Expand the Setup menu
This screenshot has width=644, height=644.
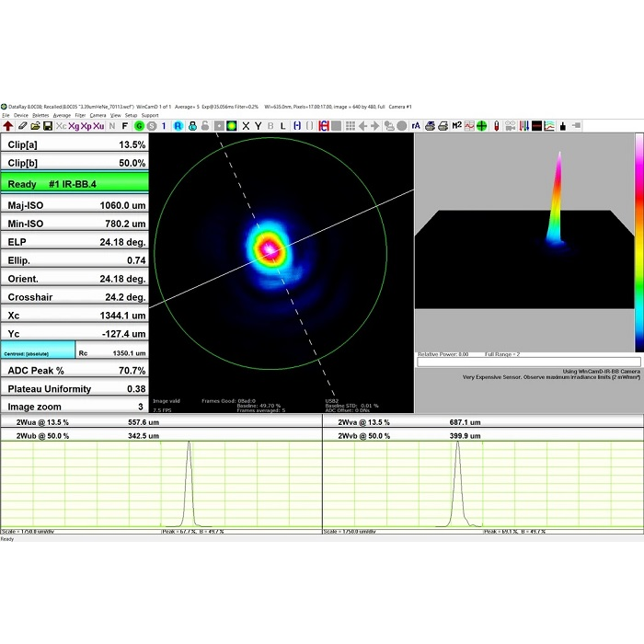(x=131, y=115)
